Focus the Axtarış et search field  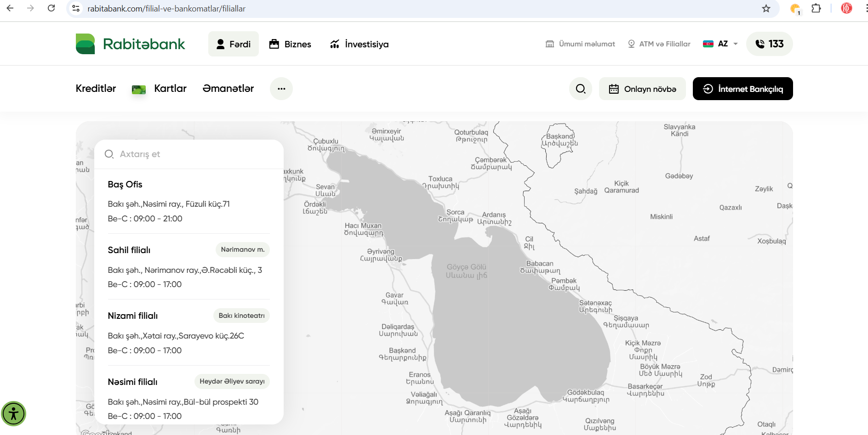point(193,154)
